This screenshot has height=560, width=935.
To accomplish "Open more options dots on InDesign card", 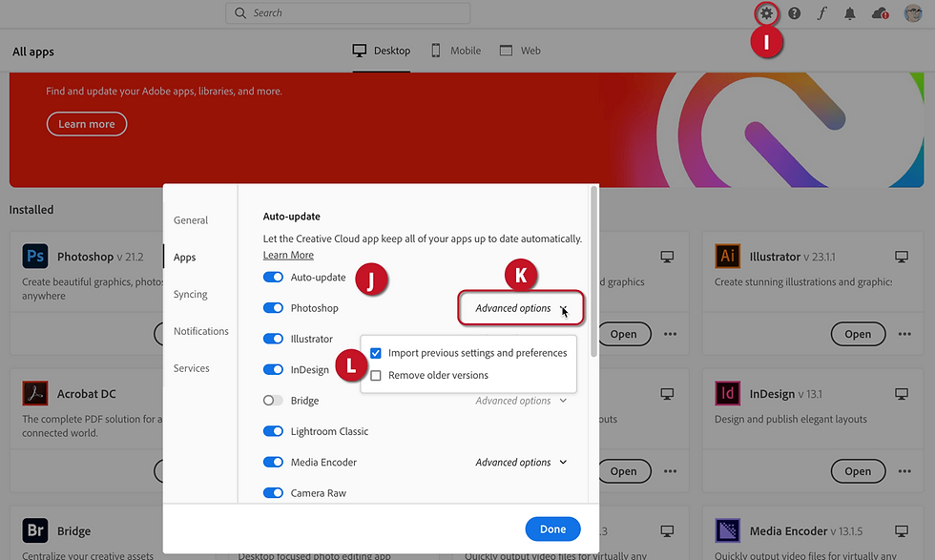I will tap(904, 471).
